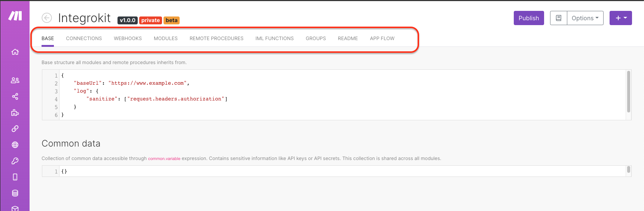Open the documentation book icon button

pos(558,18)
